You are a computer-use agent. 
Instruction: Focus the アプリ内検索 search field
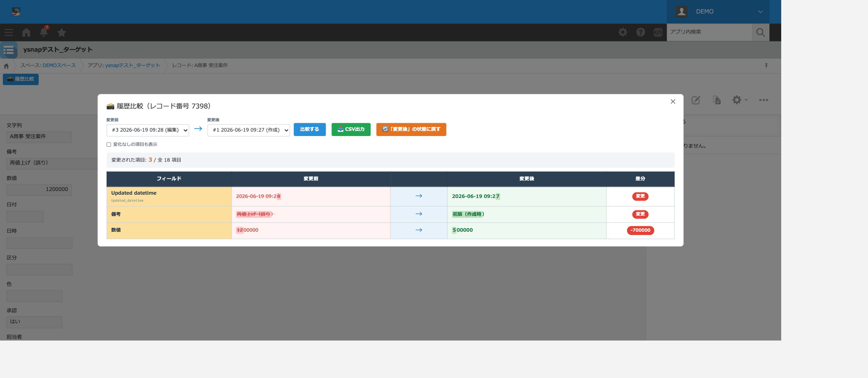tap(709, 32)
